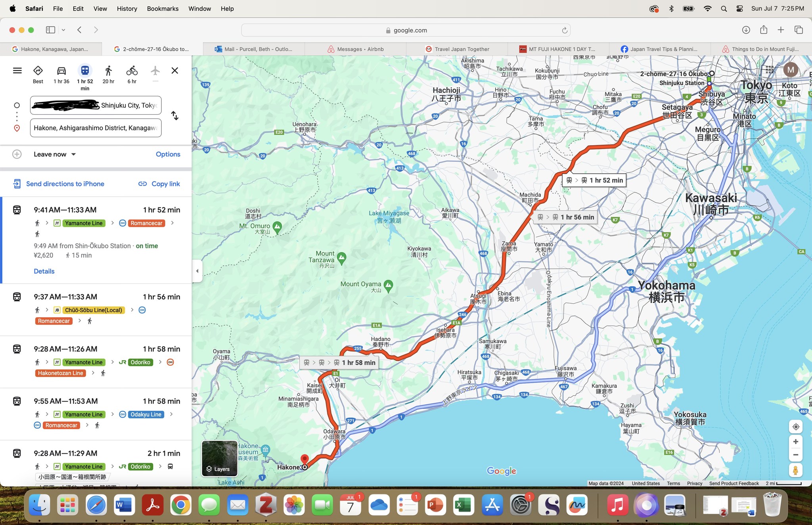Screen dimensions: 812x525
Task: Switch to the MT FUJI HAKONE 1 DAY tab
Action: pyautogui.click(x=558, y=49)
